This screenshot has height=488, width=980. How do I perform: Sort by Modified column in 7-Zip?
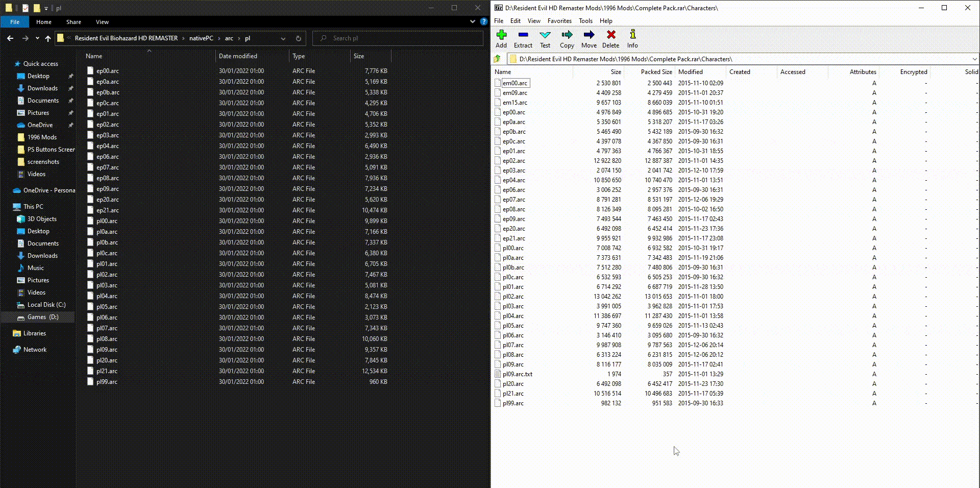(700, 72)
